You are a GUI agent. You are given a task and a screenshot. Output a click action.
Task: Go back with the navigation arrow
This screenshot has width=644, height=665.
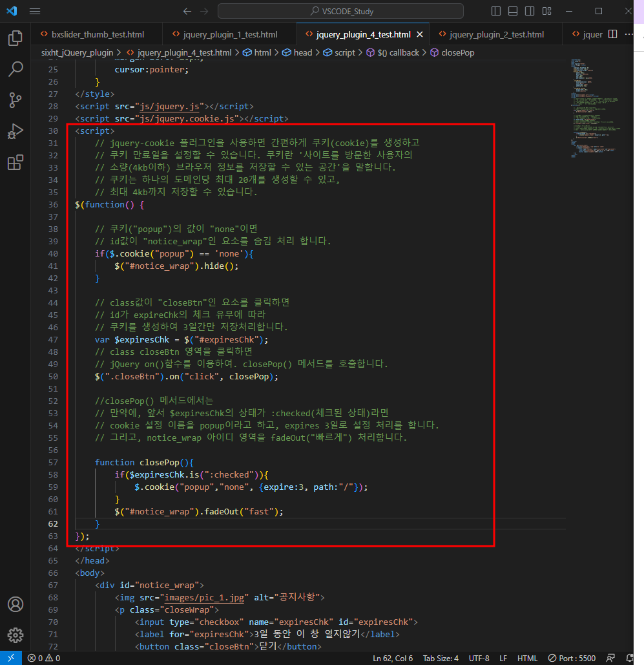click(187, 12)
